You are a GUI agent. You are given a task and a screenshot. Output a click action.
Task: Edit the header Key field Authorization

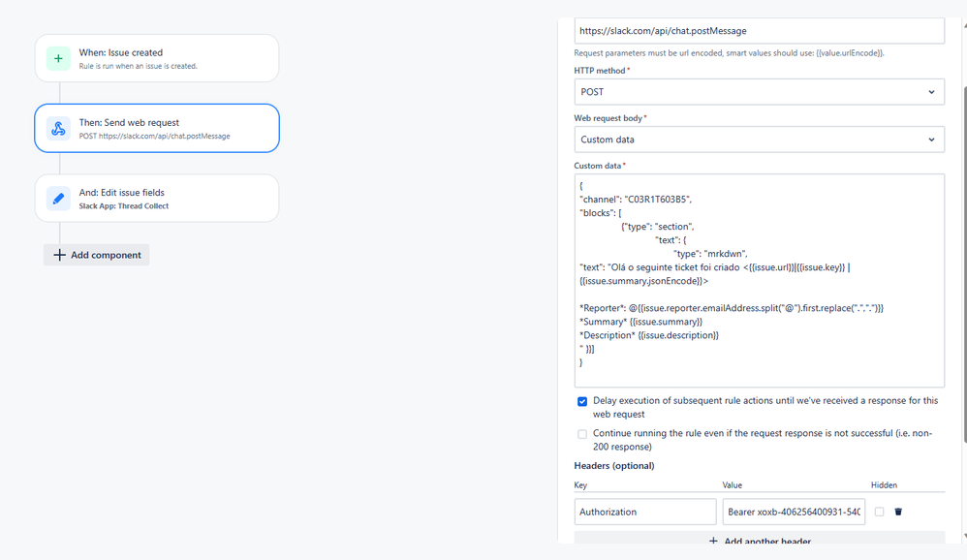click(644, 512)
